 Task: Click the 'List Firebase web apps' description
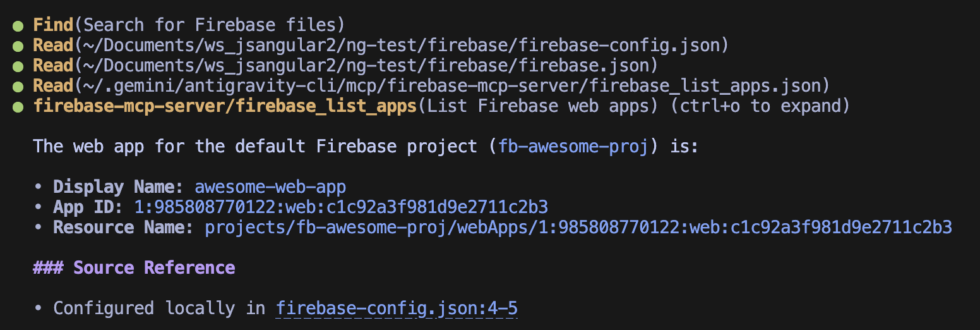coord(538,106)
